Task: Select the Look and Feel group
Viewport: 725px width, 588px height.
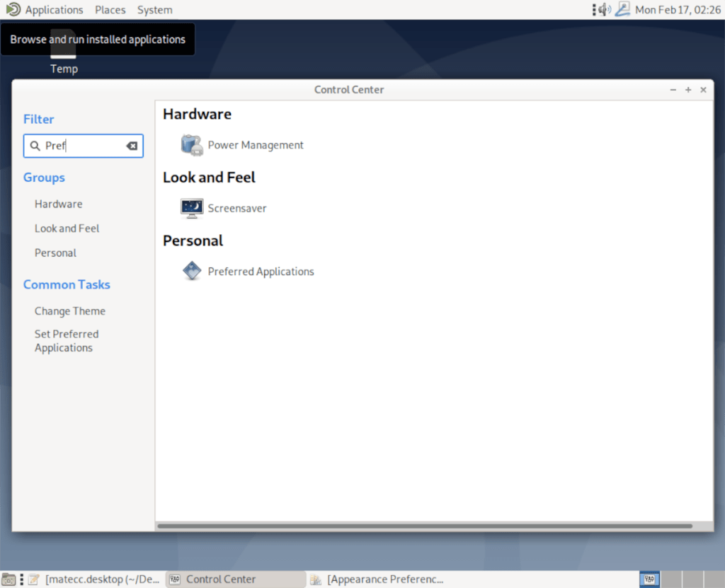Action: 67,228
